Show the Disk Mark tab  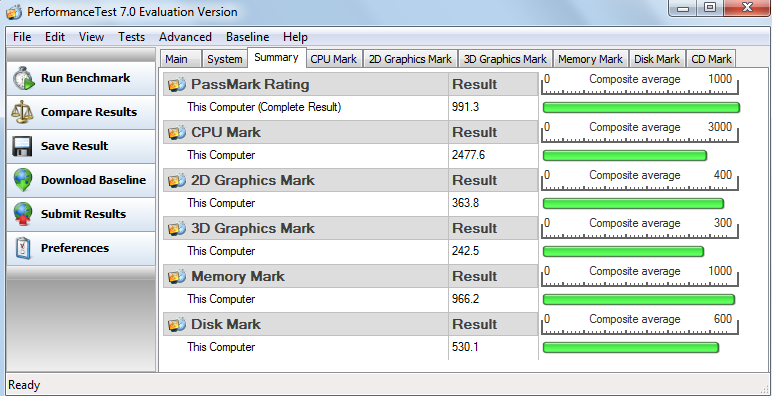(657, 59)
